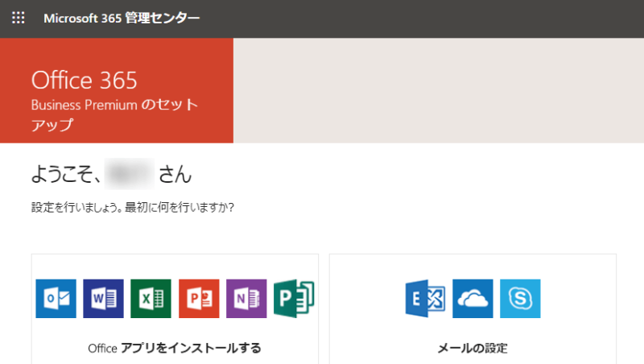Click the Publisher app icon

coord(294,299)
